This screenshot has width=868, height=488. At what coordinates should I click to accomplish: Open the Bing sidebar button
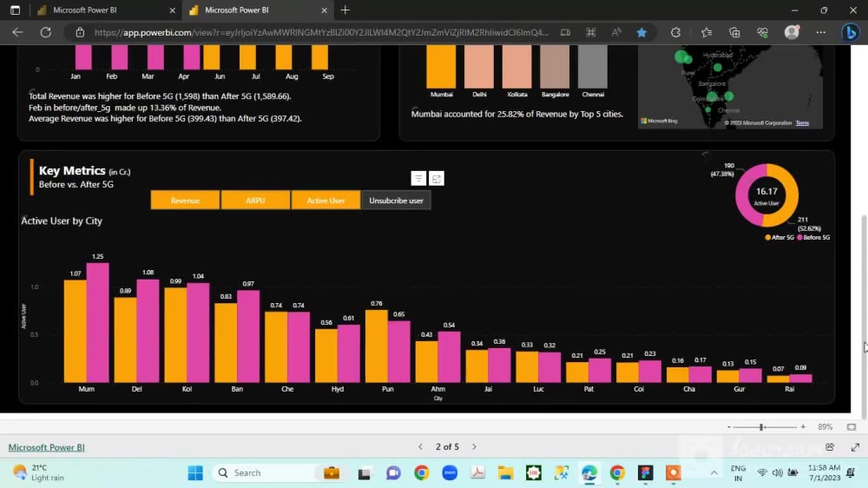[851, 33]
